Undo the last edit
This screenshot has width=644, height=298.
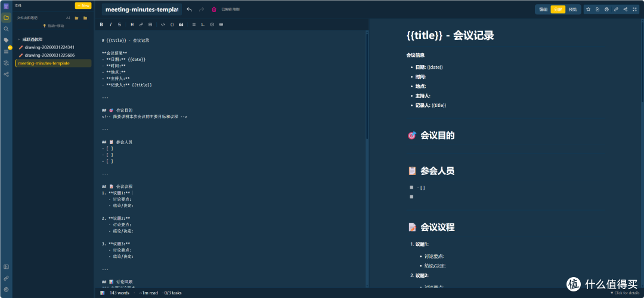point(190,9)
